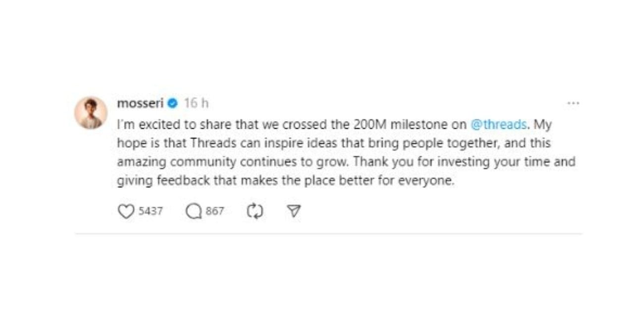Viewport: 644px width, 324px height.
Task: Share the post with the paper-plane icon
Action: pos(294,212)
